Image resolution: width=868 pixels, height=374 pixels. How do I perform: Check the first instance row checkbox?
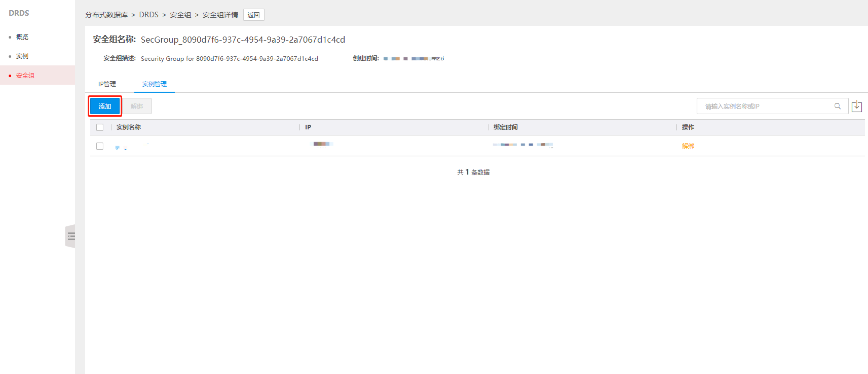(100, 146)
